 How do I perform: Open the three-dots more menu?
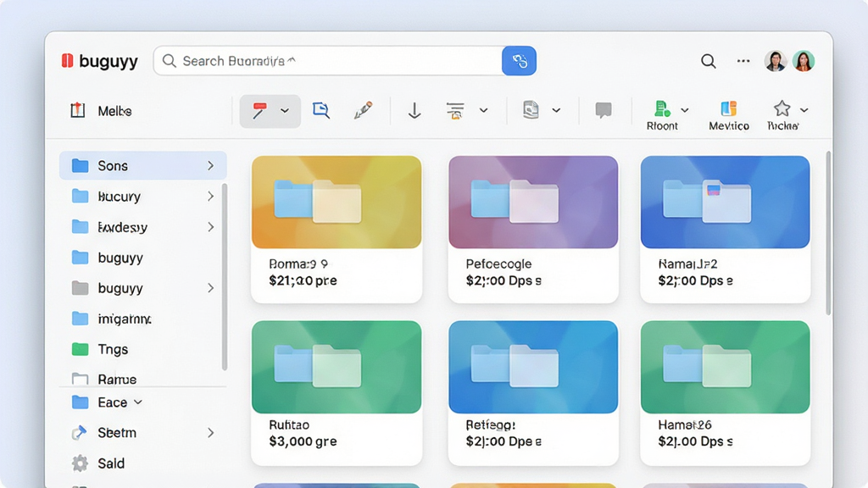743,61
